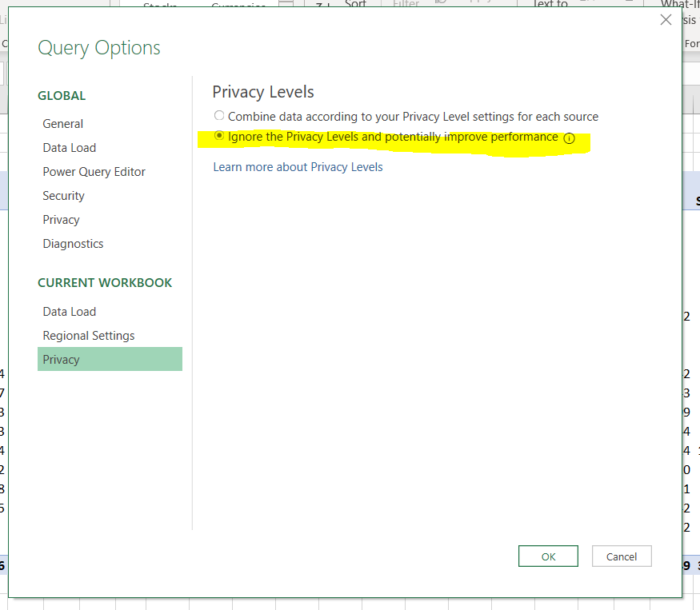The width and height of the screenshot is (700, 610).
Task: Select Data Load under Current Workbook
Action: click(70, 312)
